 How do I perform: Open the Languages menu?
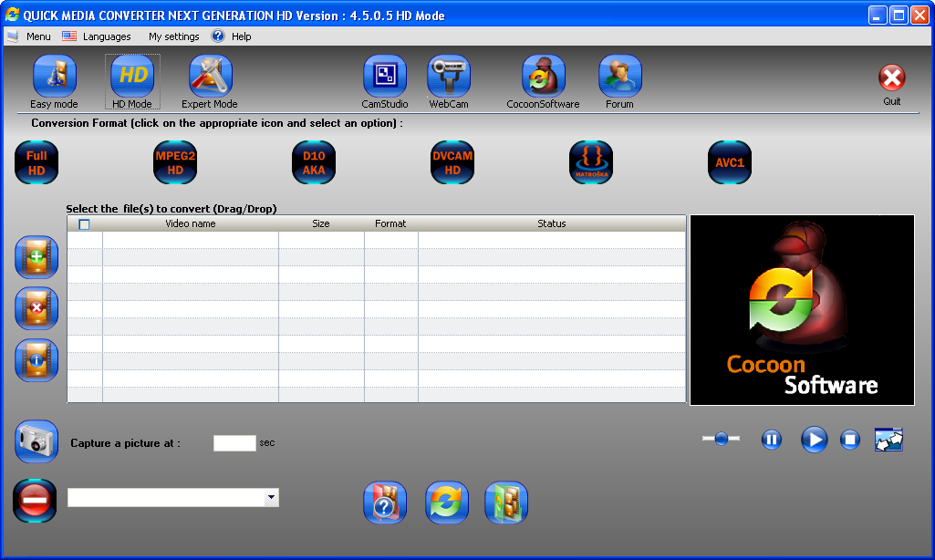coord(107,36)
